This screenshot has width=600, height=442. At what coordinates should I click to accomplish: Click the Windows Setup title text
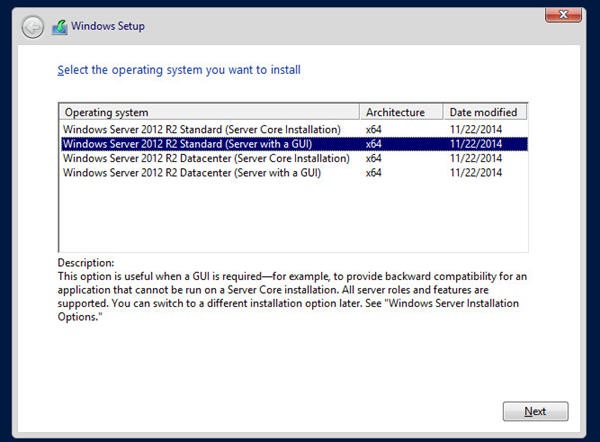tap(108, 26)
